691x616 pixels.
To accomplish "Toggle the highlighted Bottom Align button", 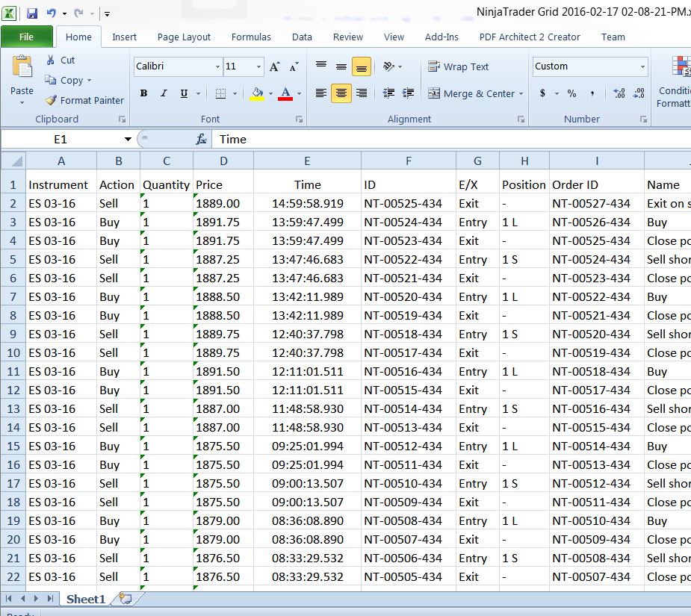I will pos(362,66).
